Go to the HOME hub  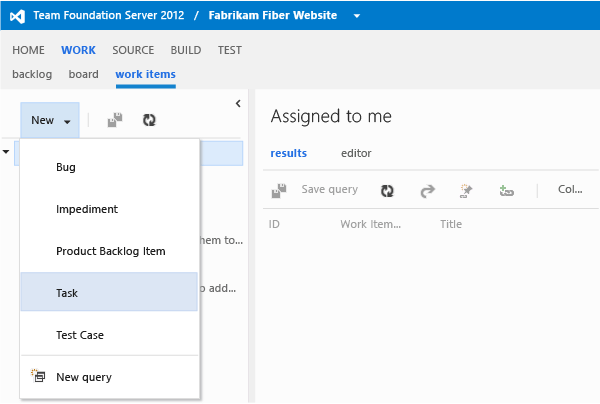coord(28,50)
